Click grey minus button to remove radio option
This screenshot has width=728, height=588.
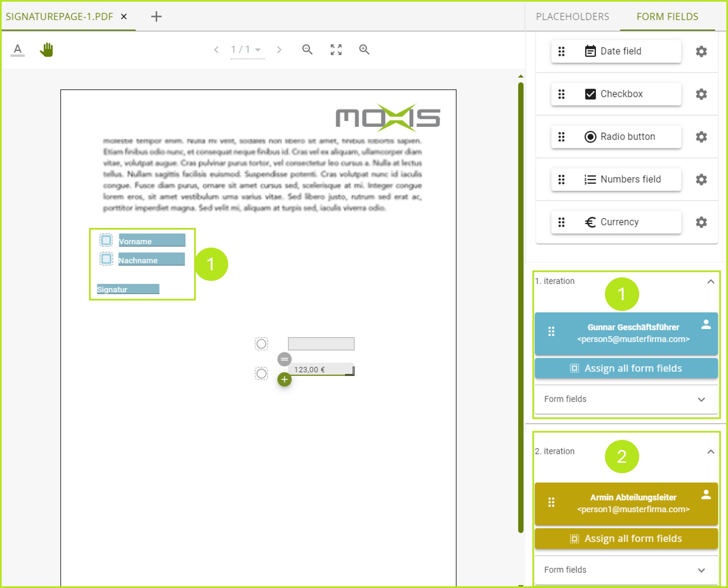click(284, 359)
